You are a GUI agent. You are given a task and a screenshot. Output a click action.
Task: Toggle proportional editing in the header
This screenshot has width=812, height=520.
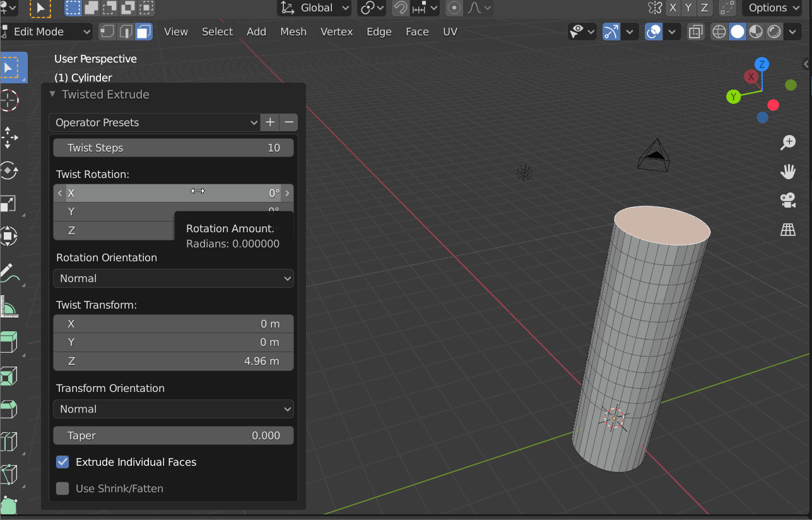(x=454, y=8)
